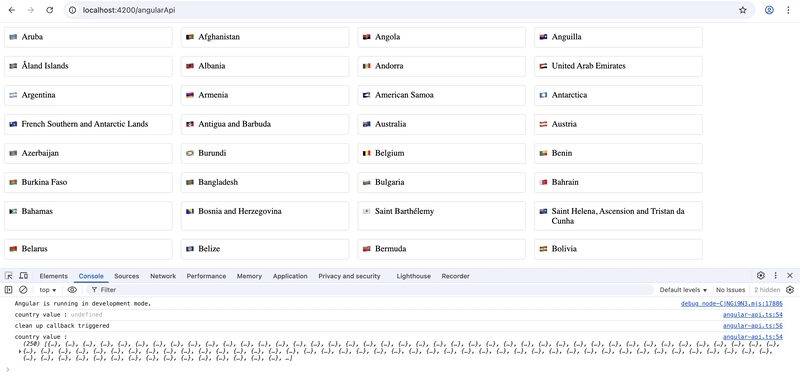Toggle the device toolbar icon
The width and height of the screenshot is (800, 388).
pos(23,276)
